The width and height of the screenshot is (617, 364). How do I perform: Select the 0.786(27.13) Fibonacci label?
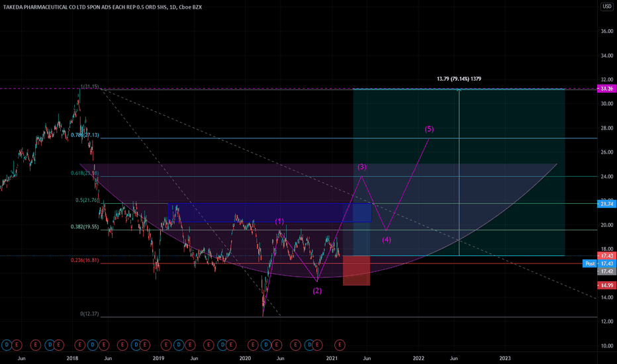tap(85, 135)
